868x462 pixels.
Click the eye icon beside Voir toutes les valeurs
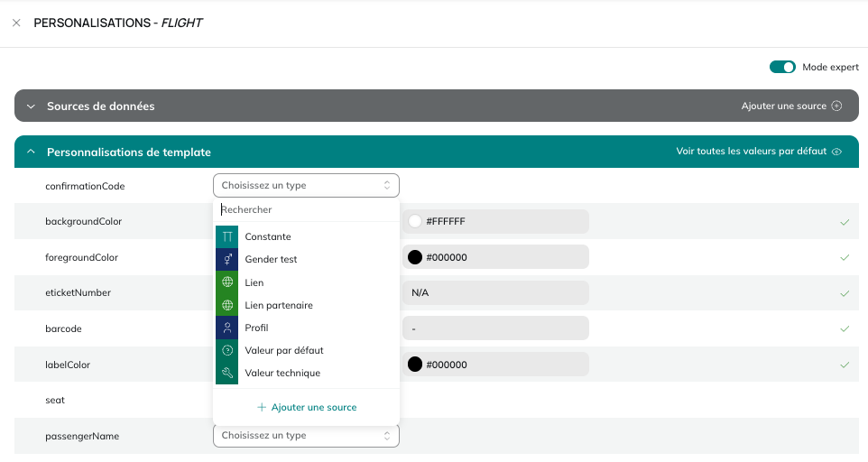836,152
